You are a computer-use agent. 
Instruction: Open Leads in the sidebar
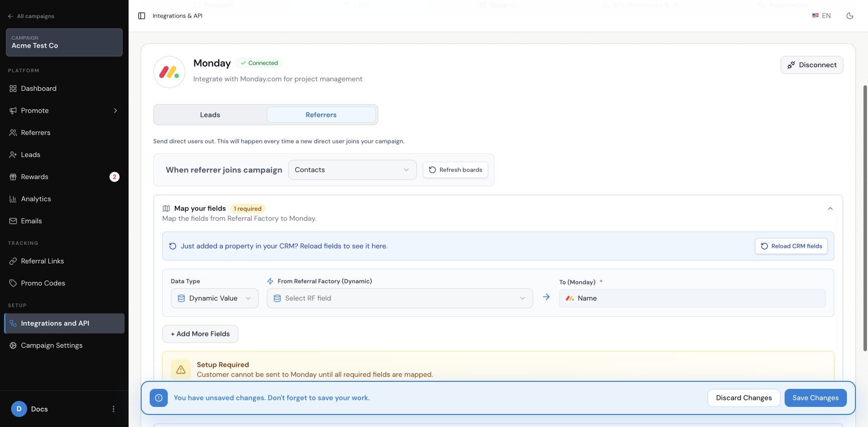click(x=64, y=155)
